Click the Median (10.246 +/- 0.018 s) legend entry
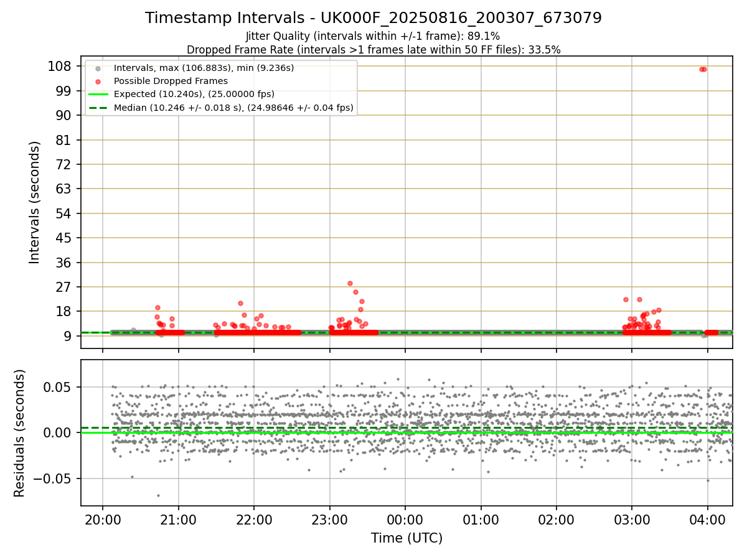 [x=233, y=108]
